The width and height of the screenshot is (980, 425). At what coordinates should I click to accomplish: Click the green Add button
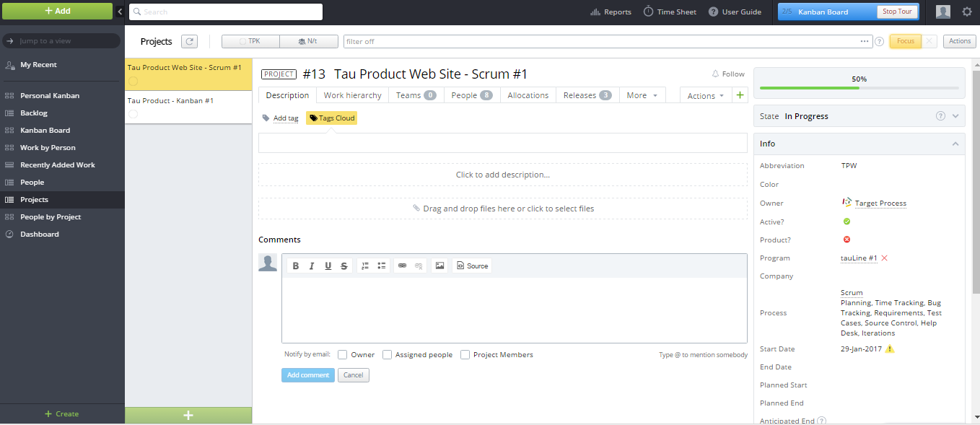tap(57, 11)
